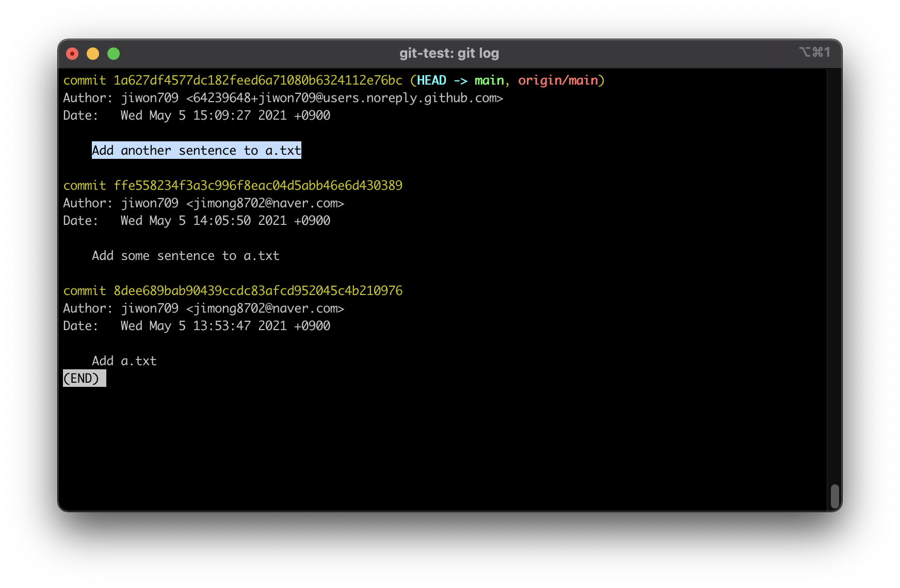Image resolution: width=900 pixels, height=588 pixels.
Task: Click the green zoom window button
Action: (x=114, y=54)
